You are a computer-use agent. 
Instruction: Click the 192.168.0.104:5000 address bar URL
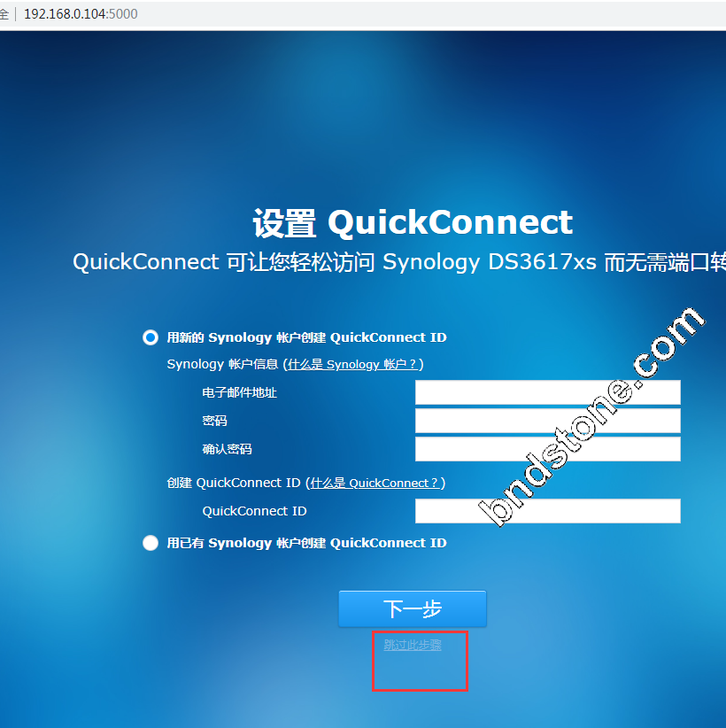coord(81,14)
